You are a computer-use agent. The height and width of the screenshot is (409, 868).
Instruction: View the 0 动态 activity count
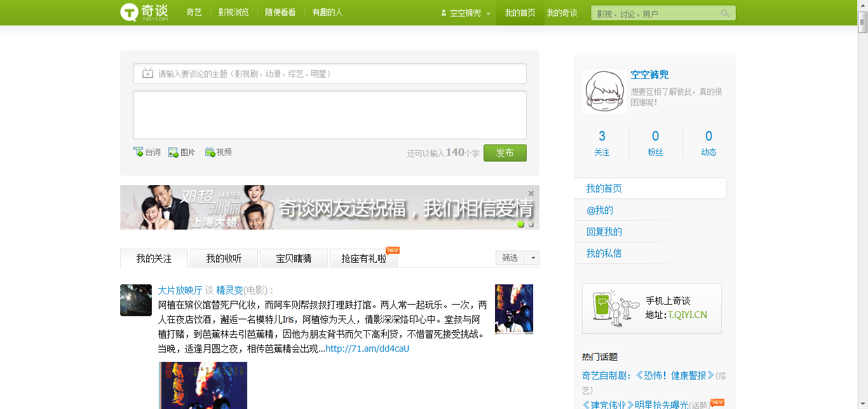coord(709,143)
